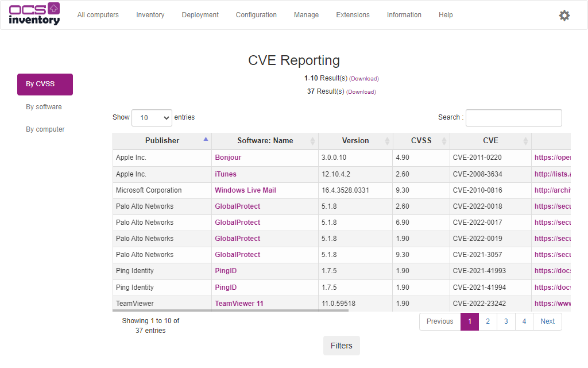The width and height of the screenshot is (588, 368).
Task: Open the settings gear icon
Action: pos(564,16)
